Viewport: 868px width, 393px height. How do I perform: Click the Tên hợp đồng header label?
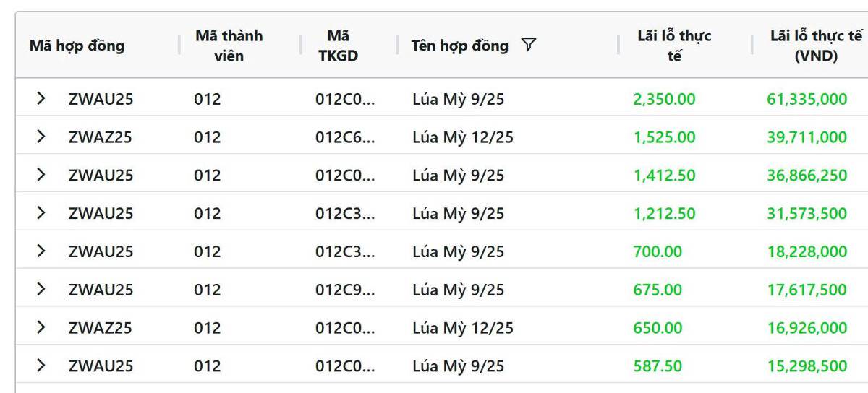459,46
